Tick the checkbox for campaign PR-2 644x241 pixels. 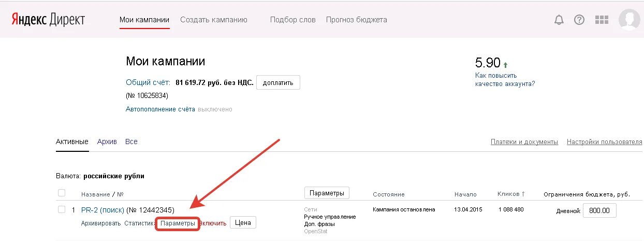click(x=62, y=209)
